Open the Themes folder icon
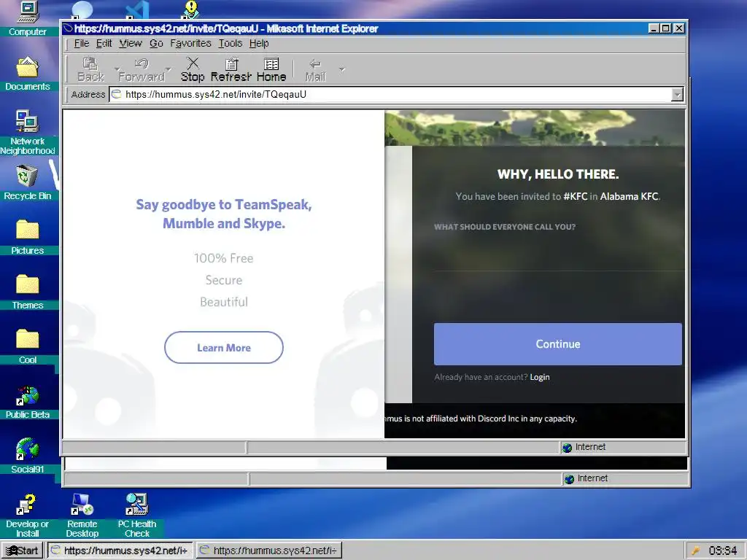Image resolution: width=747 pixels, height=560 pixels. [28, 292]
